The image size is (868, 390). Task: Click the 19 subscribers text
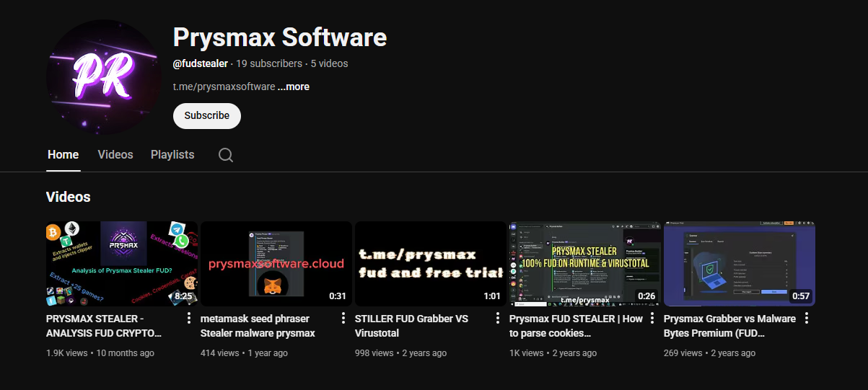[x=270, y=63]
